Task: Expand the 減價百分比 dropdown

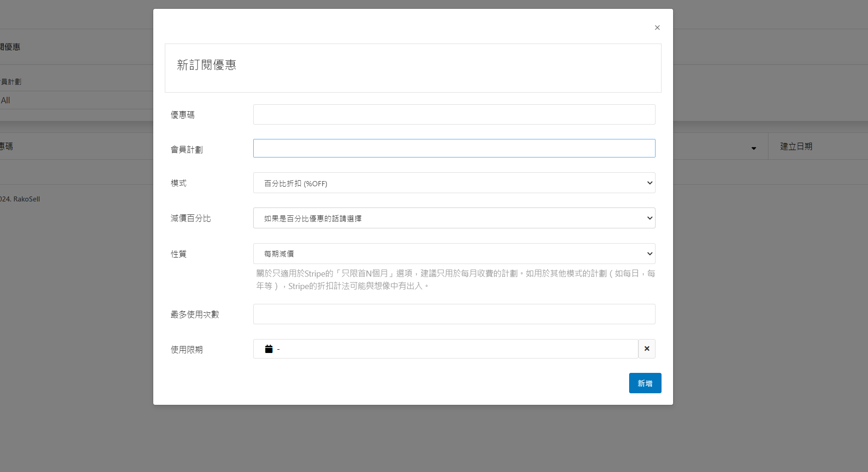Action: pyautogui.click(x=454, y=218)
